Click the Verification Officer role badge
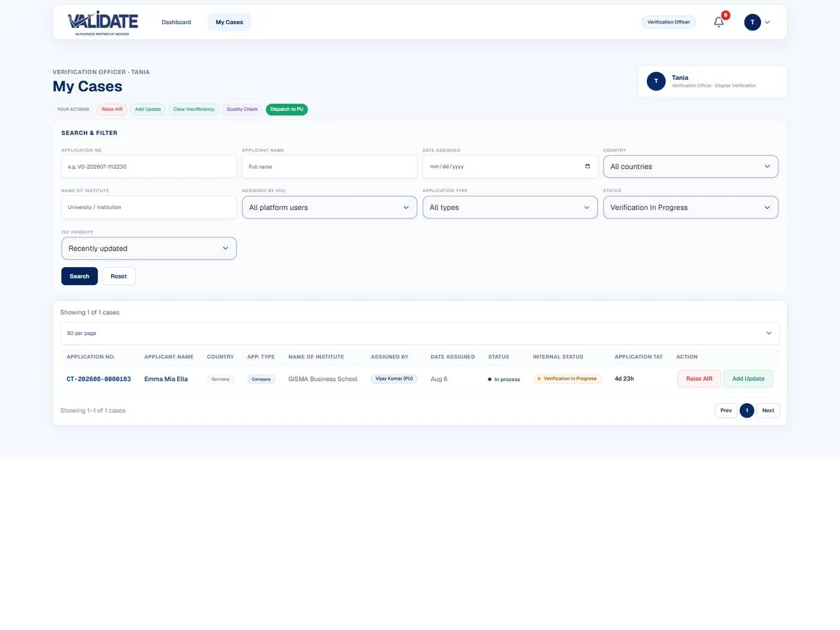The image size is (840, 630). (668, 22)
